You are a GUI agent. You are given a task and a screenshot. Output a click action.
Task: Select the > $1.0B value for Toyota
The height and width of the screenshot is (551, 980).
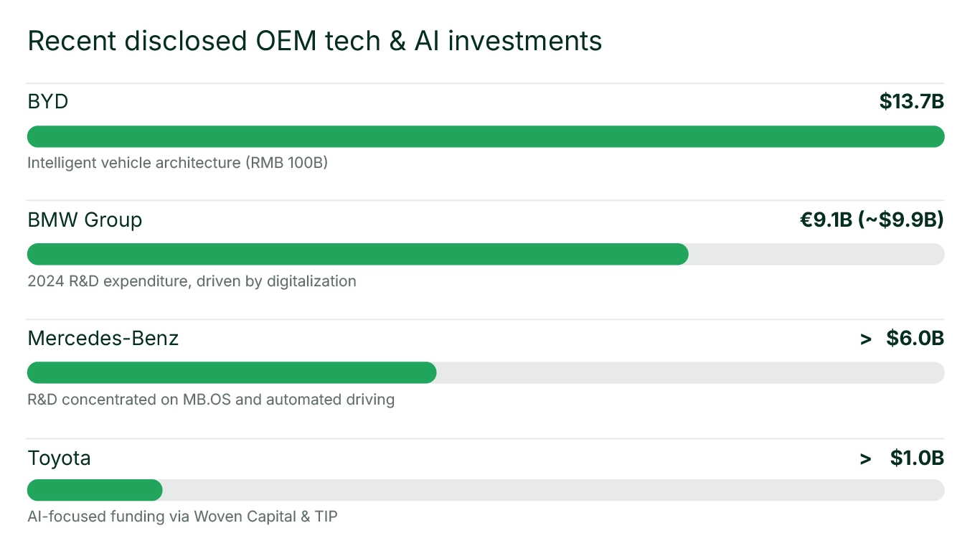[902, 458]
